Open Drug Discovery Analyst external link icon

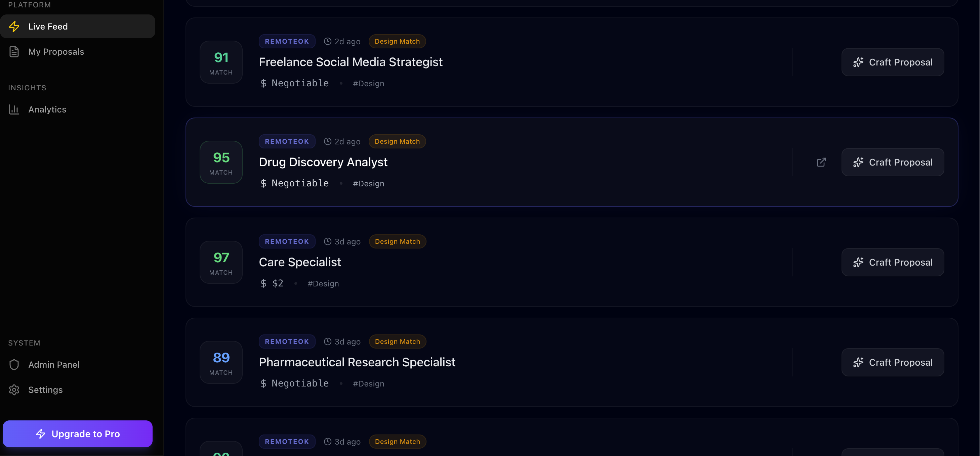(821, 162)
